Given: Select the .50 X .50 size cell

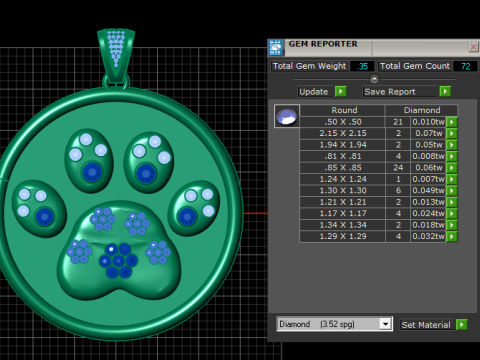Looking at the screenshot, I should click(x=342, y=122).
